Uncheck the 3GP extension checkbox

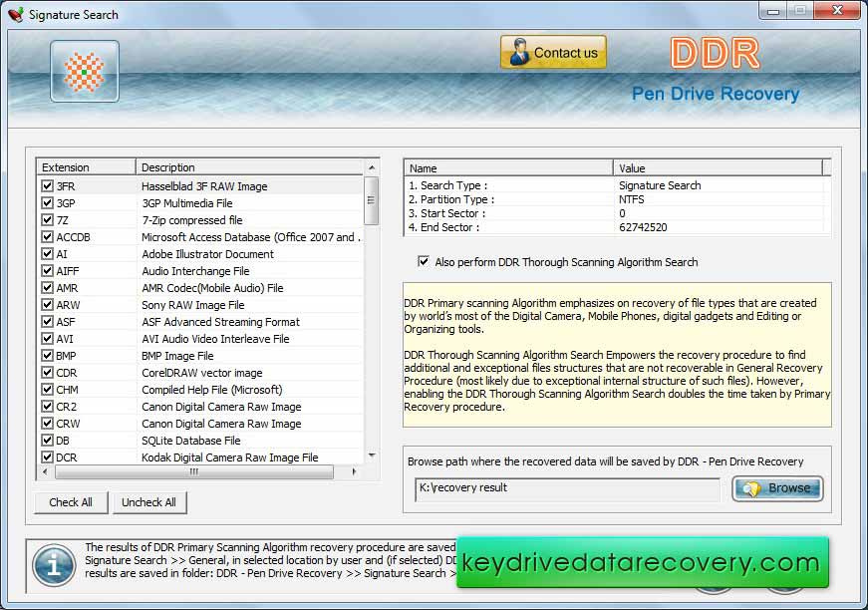click(48, 203)
